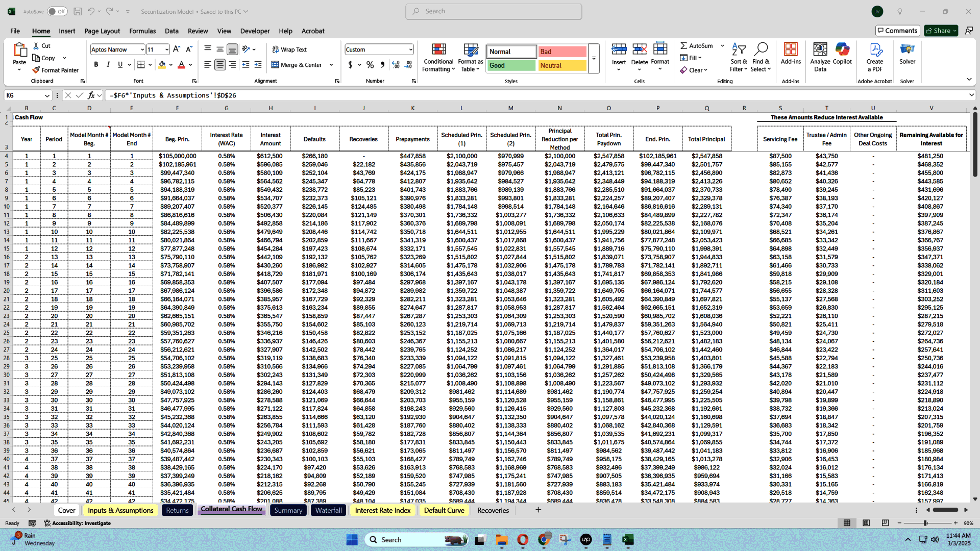Open the number format Custom dropdown
This screenshot has height=551, width=980.
[410, 49]
